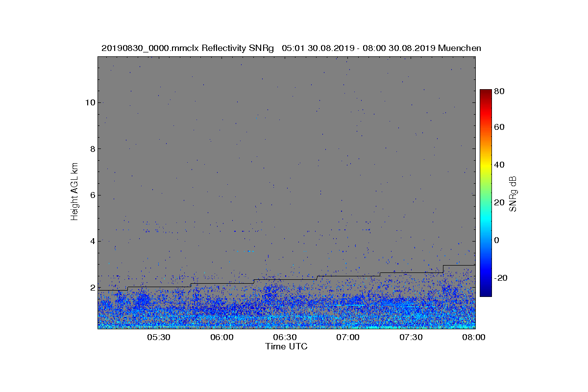The height and width of the screenshot is (392, 588).
Task: Click the 07:30 time tick label
Action: (411, 338)
